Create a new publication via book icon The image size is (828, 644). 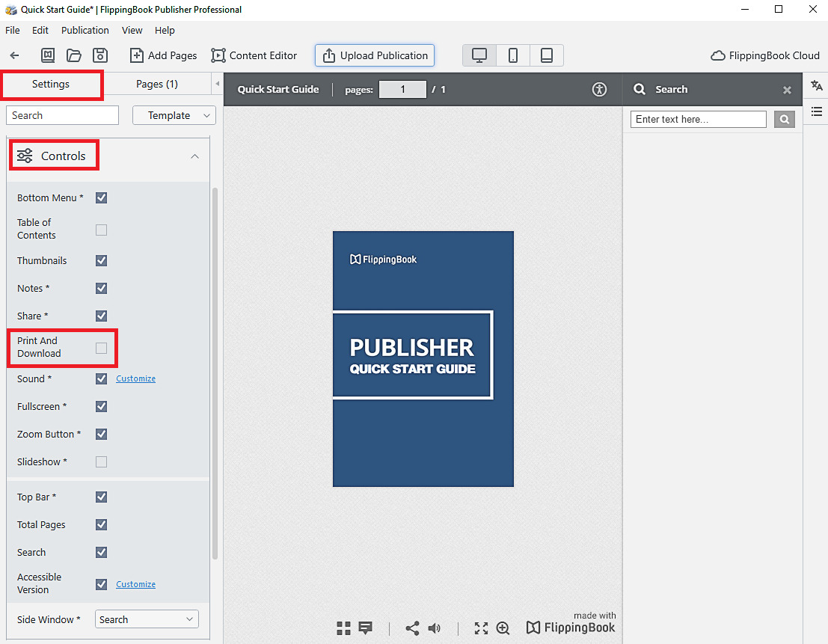click(48, 55)
